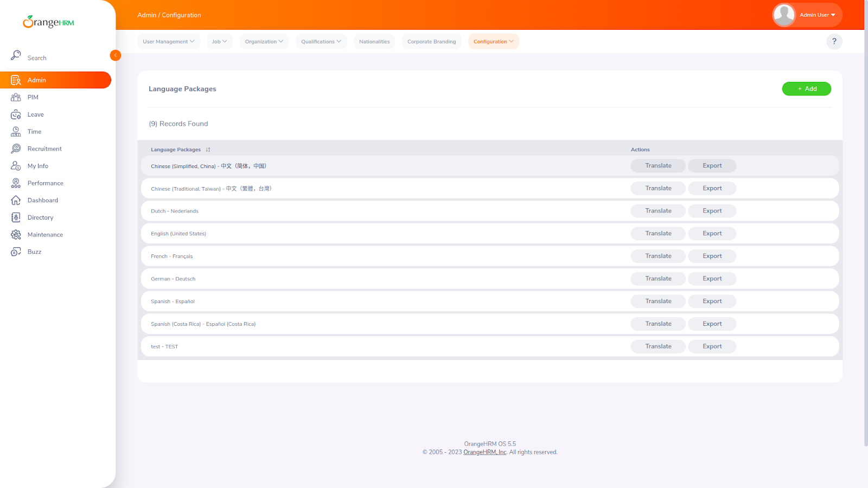Click the OrangeHRM logo
Viewport: 868px width, 488px height.
(48, 22)
